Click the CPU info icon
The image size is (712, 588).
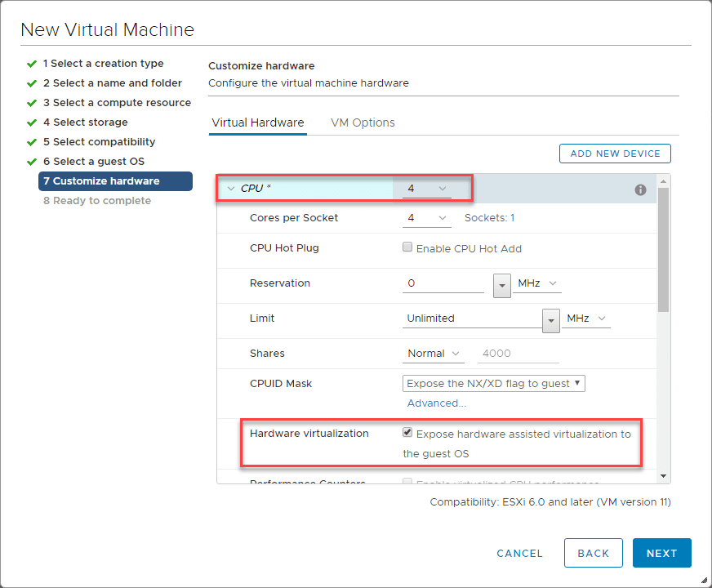(640, 189)
